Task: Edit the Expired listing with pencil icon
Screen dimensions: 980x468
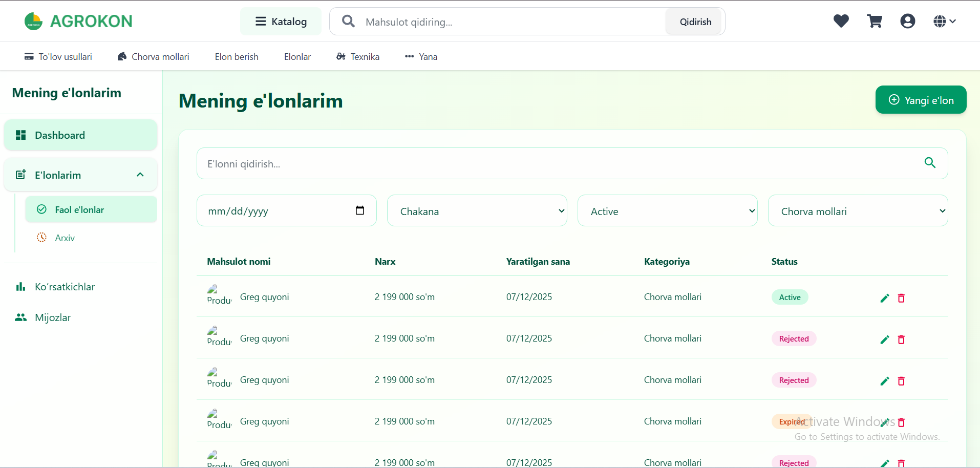Action: click(885, 422)
